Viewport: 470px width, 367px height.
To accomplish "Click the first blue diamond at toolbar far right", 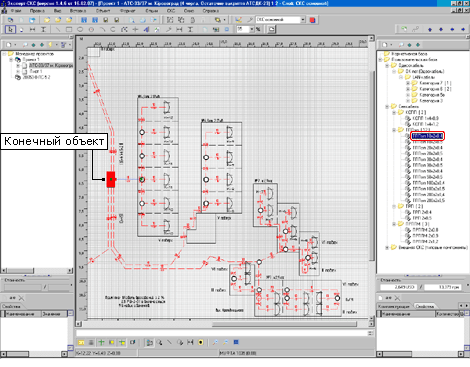I will (430, 29).
